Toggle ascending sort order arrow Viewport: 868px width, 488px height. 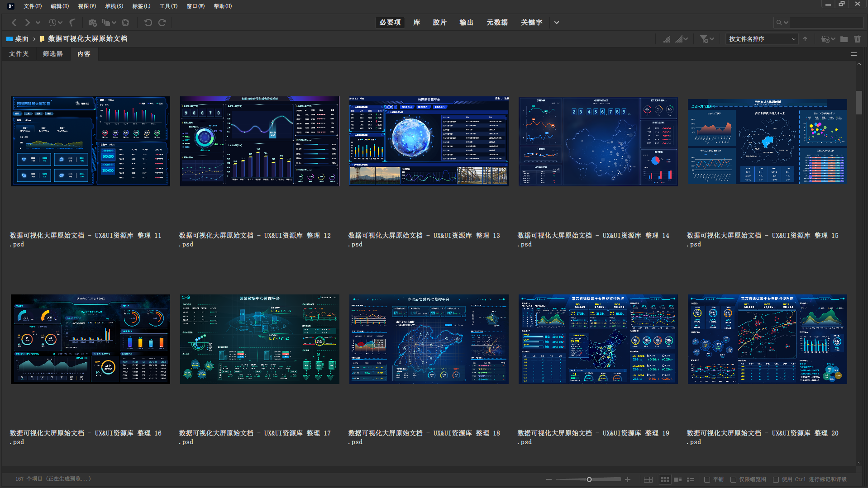tap(805, 39)
